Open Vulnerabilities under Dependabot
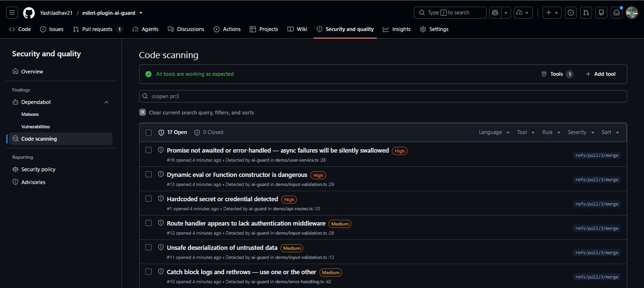644x288 pixels. [36, 127]
